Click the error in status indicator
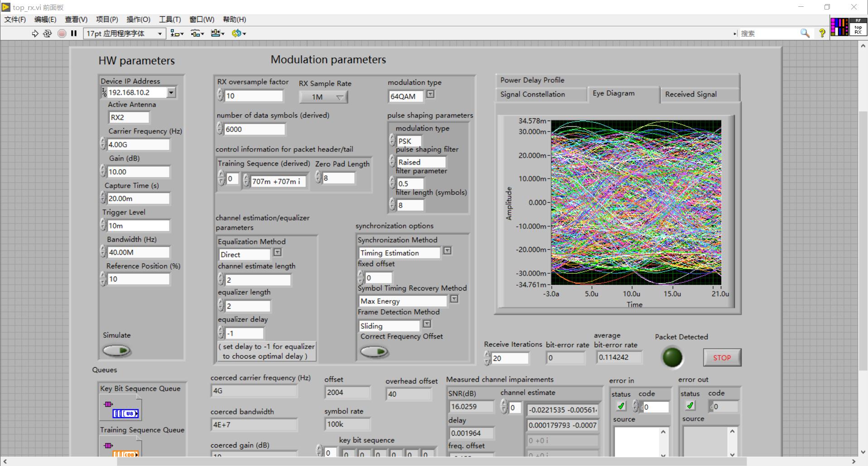The width and height of the screenshot is (868, 466). [621, 406]
